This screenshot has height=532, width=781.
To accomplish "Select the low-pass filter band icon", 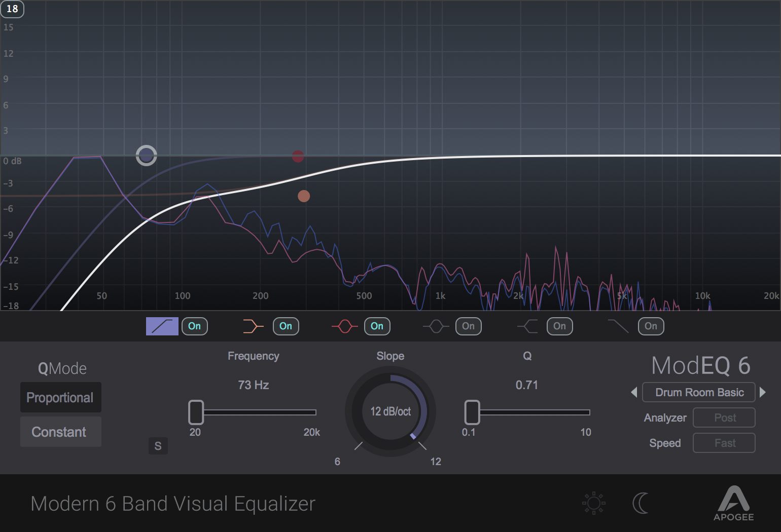I will pyautogui.click(x=618, y=326).
